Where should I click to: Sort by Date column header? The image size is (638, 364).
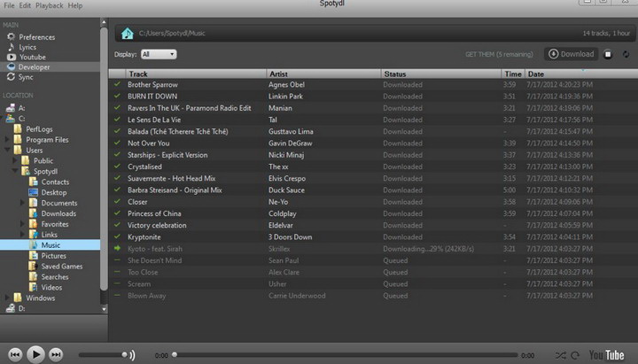(x=581, y=74)
